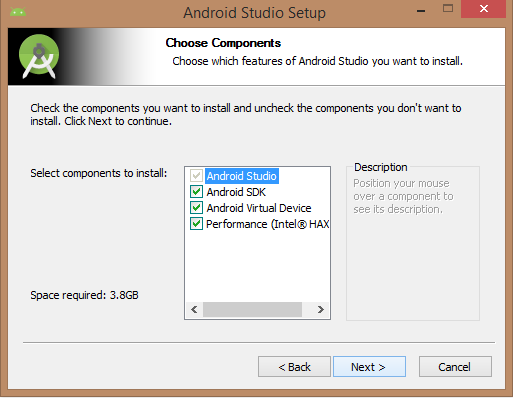This screenshot has height=398, width=513.
Task: Click the right scroll arrow in component list
Action: (x=321, y=310)
